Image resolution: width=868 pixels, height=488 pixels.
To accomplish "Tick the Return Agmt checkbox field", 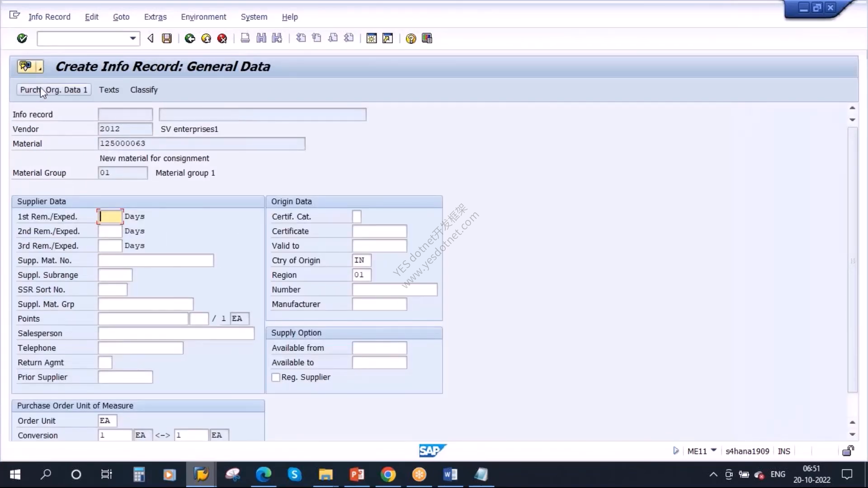I will click(105, 362).
